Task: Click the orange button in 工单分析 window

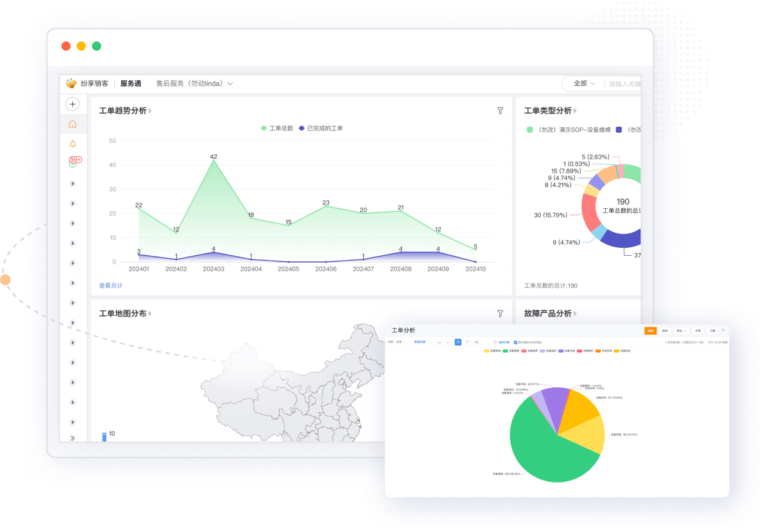Action: pyautogui.click(x=650, y=331)
